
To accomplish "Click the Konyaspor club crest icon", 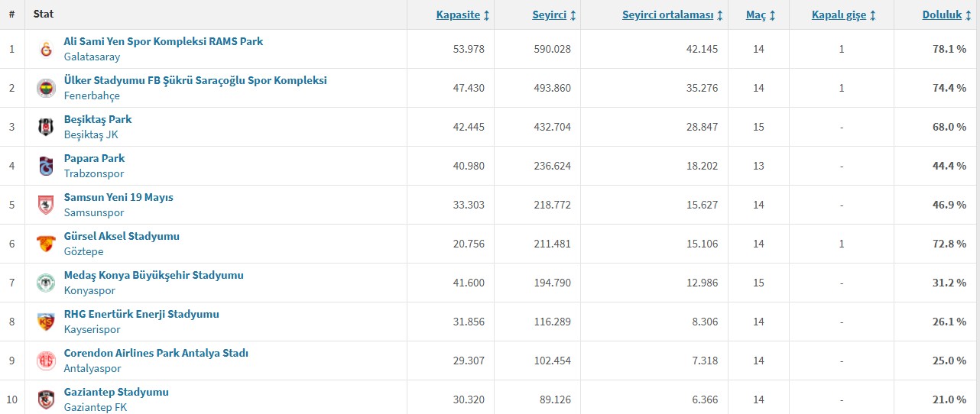I will tap(46, 283).
